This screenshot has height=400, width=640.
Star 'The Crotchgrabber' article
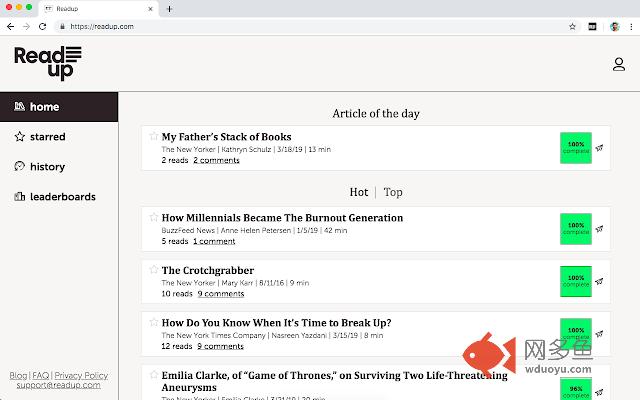[x=153, y=269]
